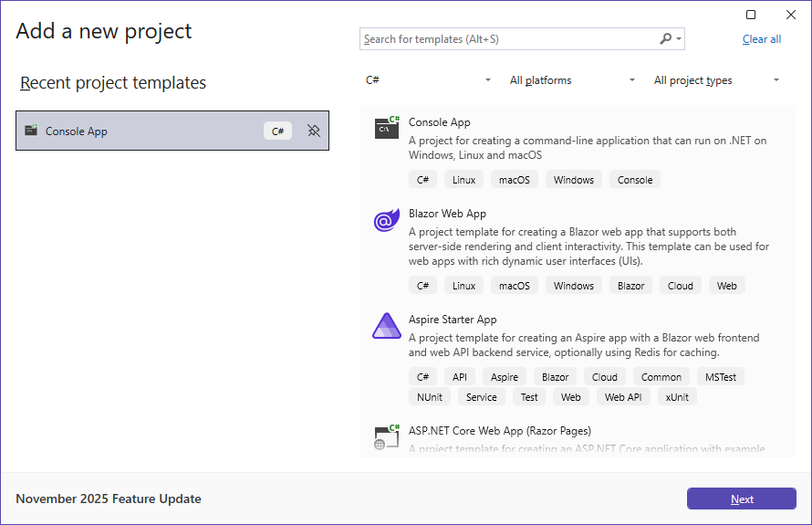Click the Test tag
Screen dimensions: 812x525
(529, 397)
